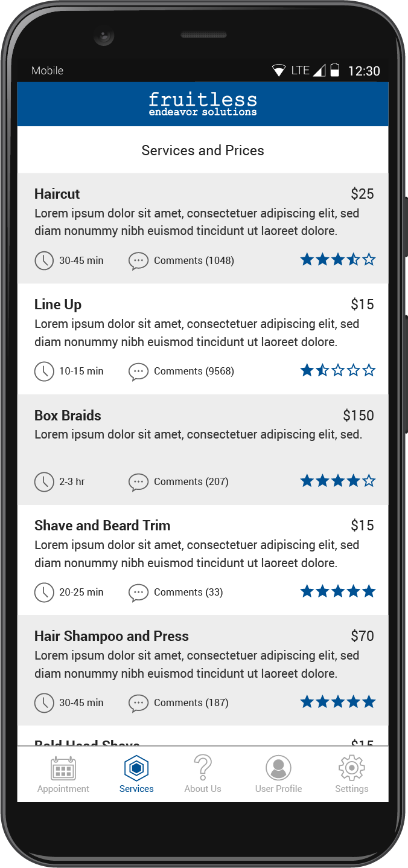
Task: Open Comments (9568) for Line Up
Action: click(x=193, y=371)
